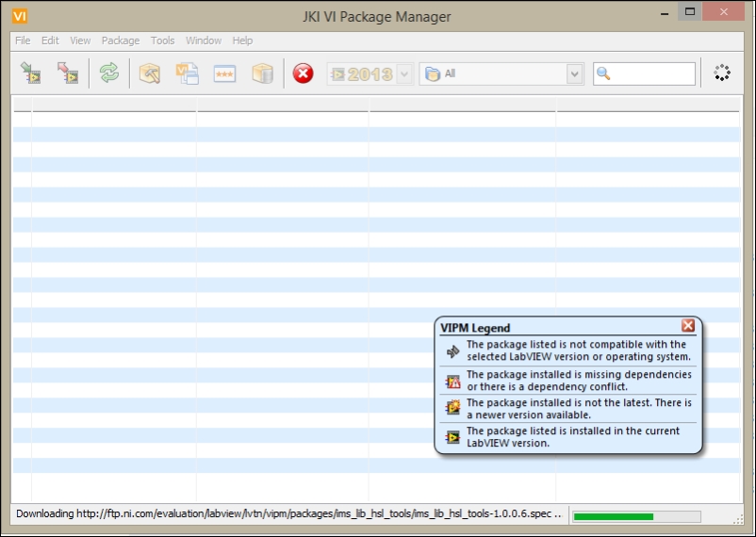Screen dimensions: 756x537
Task: Open the VI Package Builder hammer icon
Action: (150, 73)
